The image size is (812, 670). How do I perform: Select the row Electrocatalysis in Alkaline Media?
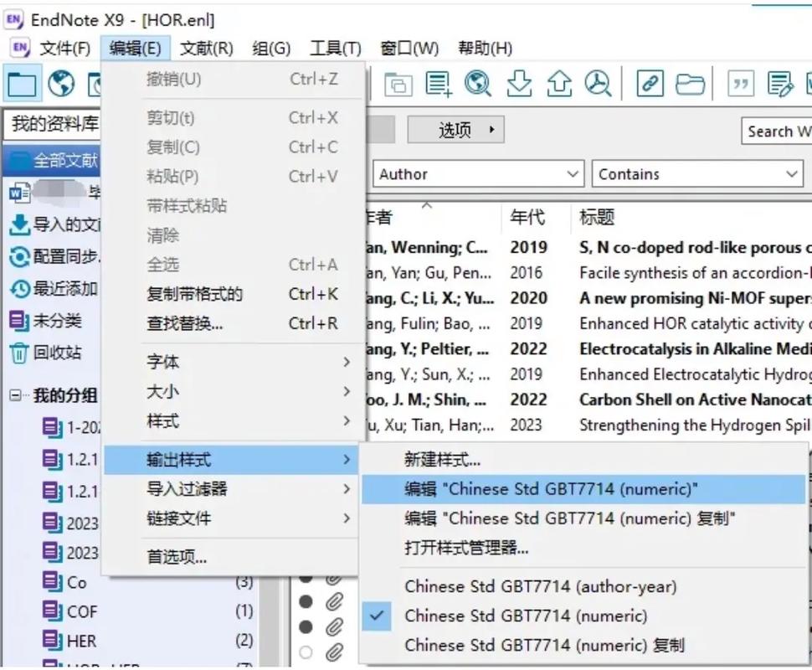pyautogui.click(x=588, y=349)
